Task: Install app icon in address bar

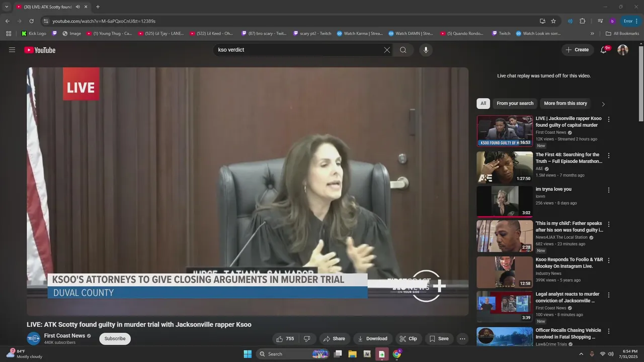Action: (x=542, y=21)
